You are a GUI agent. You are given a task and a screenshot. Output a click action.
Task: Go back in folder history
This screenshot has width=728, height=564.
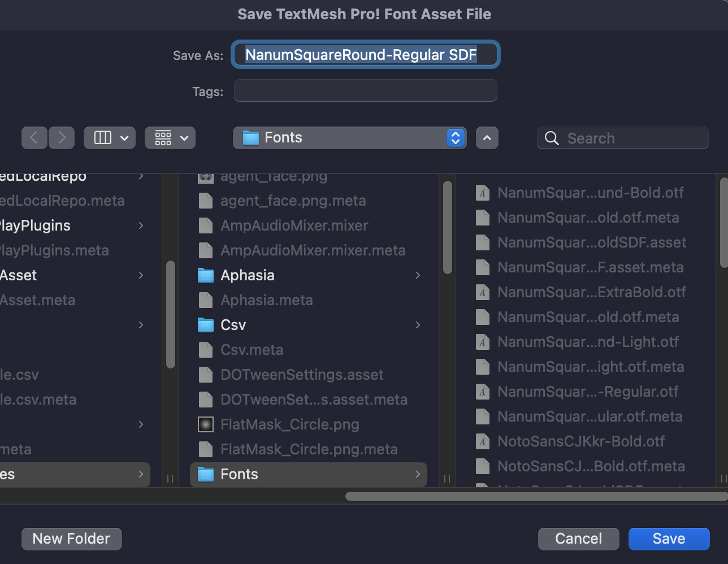pos(34,138)
